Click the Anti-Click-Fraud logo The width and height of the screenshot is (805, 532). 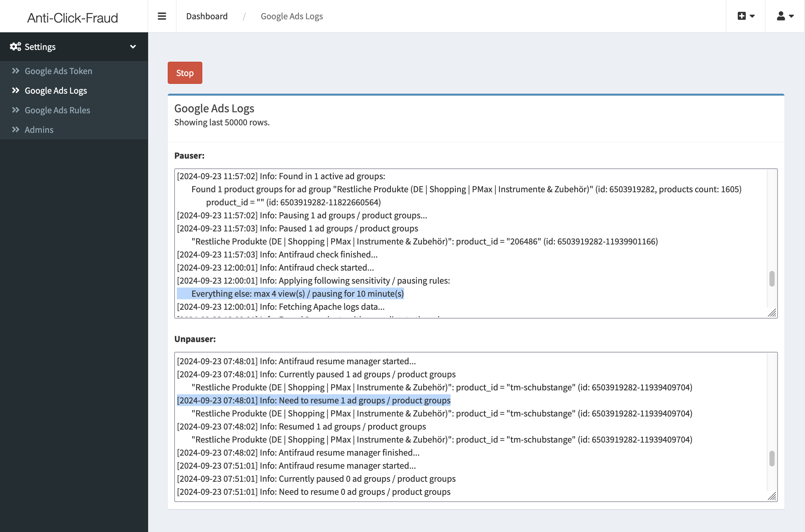[72, 18]
